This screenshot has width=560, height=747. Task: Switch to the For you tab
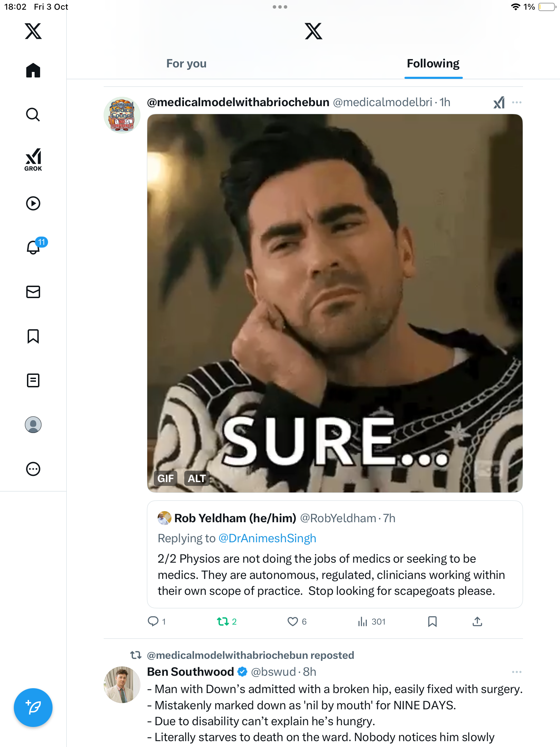[x=186, y=64]
